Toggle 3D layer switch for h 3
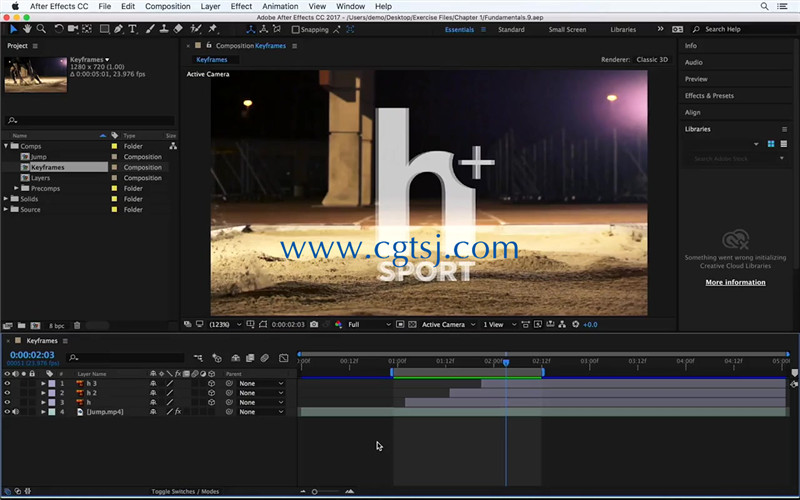Image resolution: width=800 pixels, height=500 pixels. coord(211,383)
